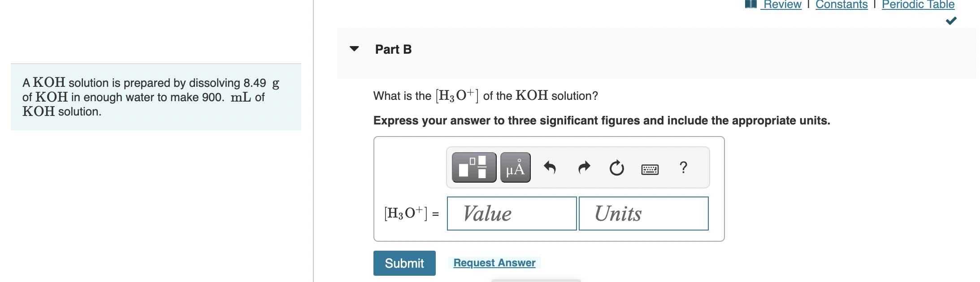Open the on-screen keyboard icon
980x282 pixels.
(650, 169)
